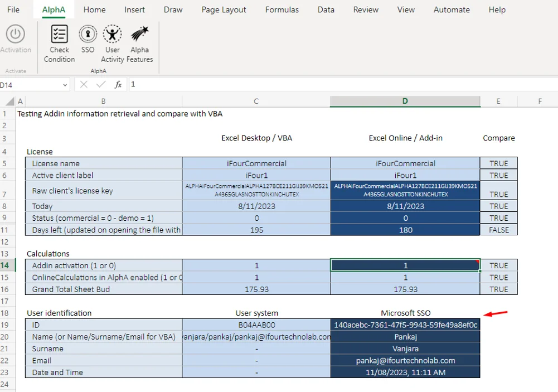
Task: Open the File menu
Action: tap(13, 9)
